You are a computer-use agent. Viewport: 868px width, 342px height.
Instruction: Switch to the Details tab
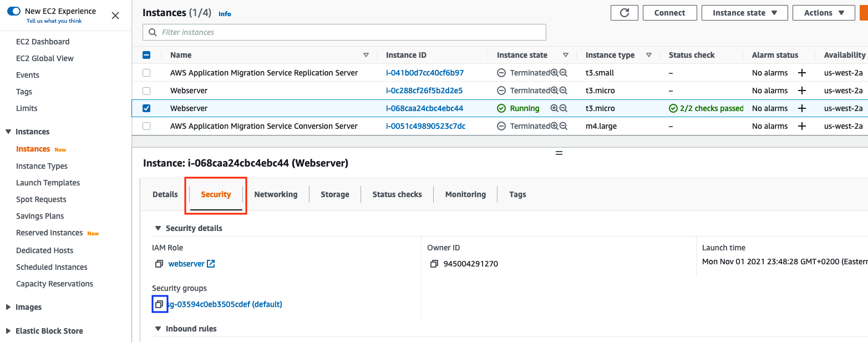click(x=165, y=194)
